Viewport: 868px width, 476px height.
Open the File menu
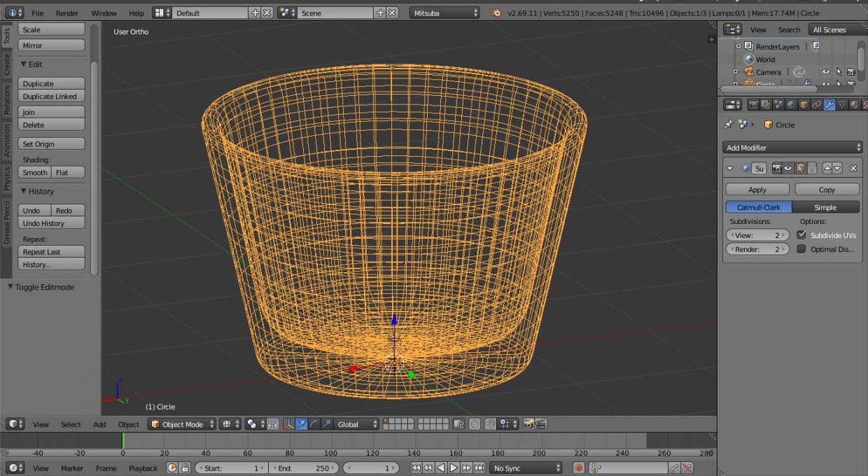[x=37, y=13]
